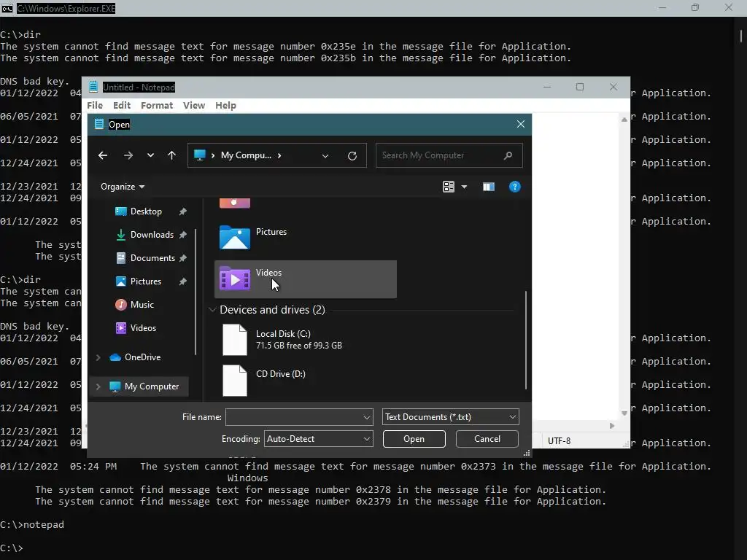Expand the OneDrive tree node
The image size is (747, 560).
coord(98,357)
